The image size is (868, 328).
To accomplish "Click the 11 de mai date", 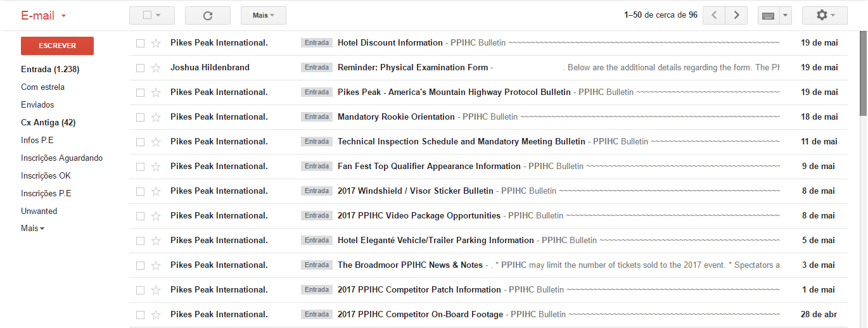I will [819, 142].
